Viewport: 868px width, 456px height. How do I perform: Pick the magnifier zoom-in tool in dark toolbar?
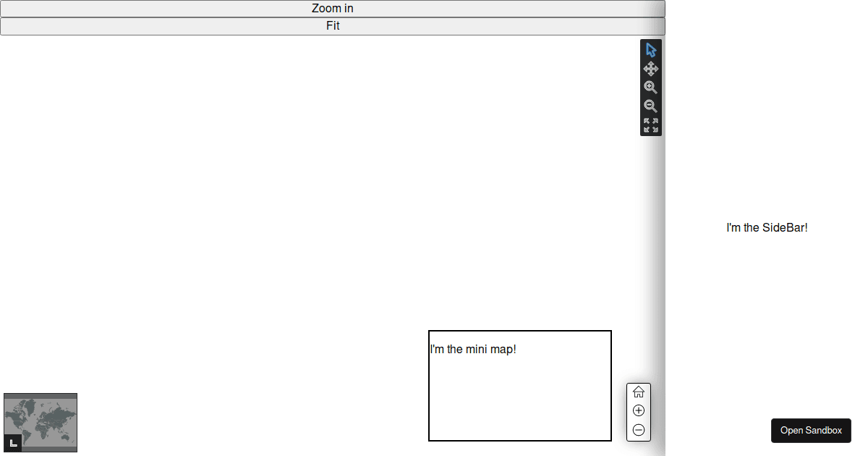[651, 88]
